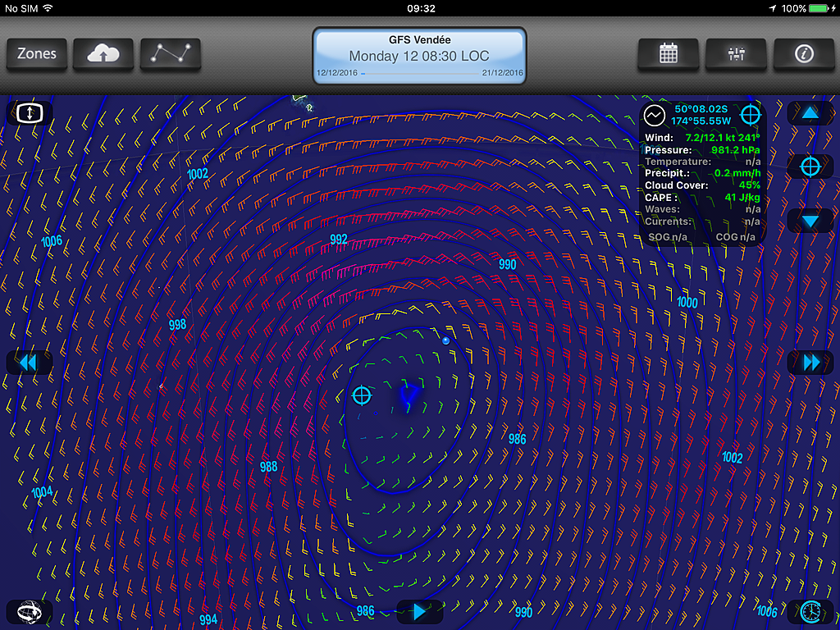The height and width of the screenshot is (630, 840).
Task: Tap the down triangle arrow
Action: coord(810,221)
